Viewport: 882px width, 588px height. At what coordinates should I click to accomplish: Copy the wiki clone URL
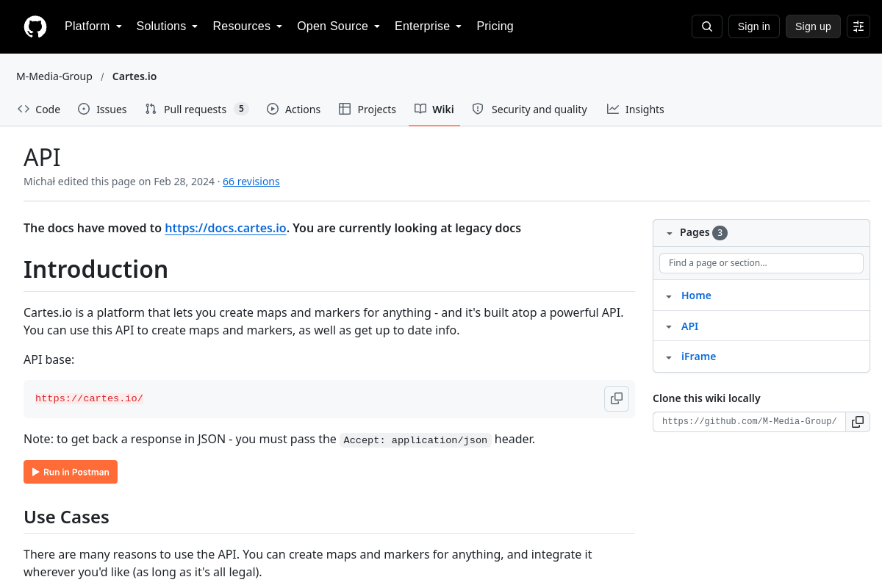(x=858, y=422)
